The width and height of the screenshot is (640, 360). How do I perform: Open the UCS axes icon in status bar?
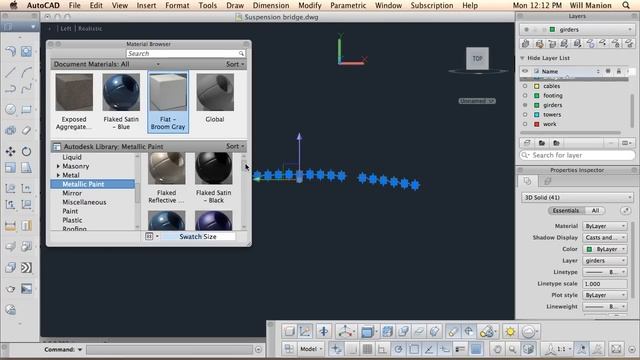click(345, 331)
